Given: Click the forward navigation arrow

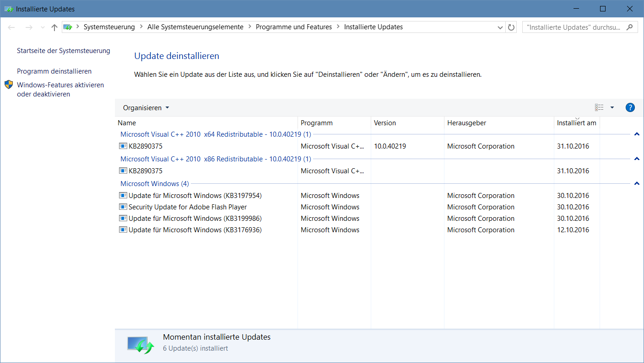Looking at the screenshot, I should pyautogui.click(x=29, y=27).
